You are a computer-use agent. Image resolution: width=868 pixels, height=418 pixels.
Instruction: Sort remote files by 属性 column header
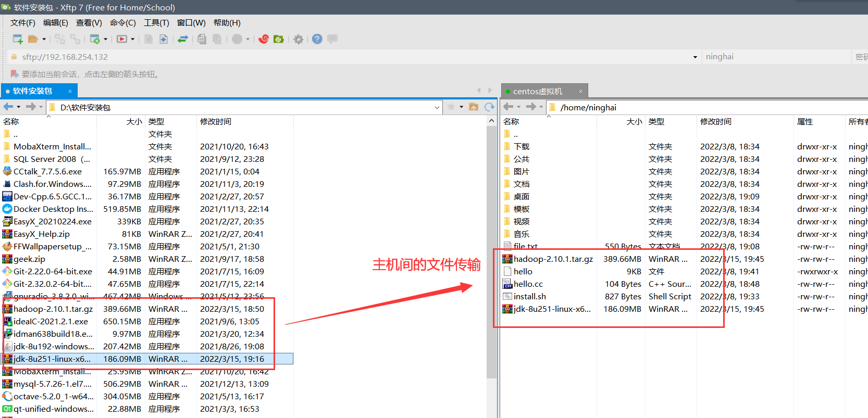pos(819,121)
